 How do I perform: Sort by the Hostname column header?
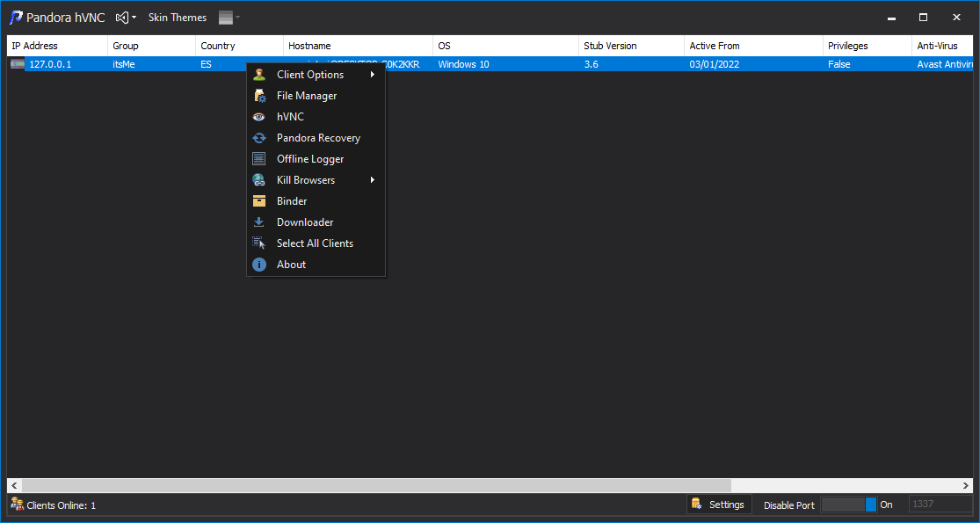tap(358, 46)
